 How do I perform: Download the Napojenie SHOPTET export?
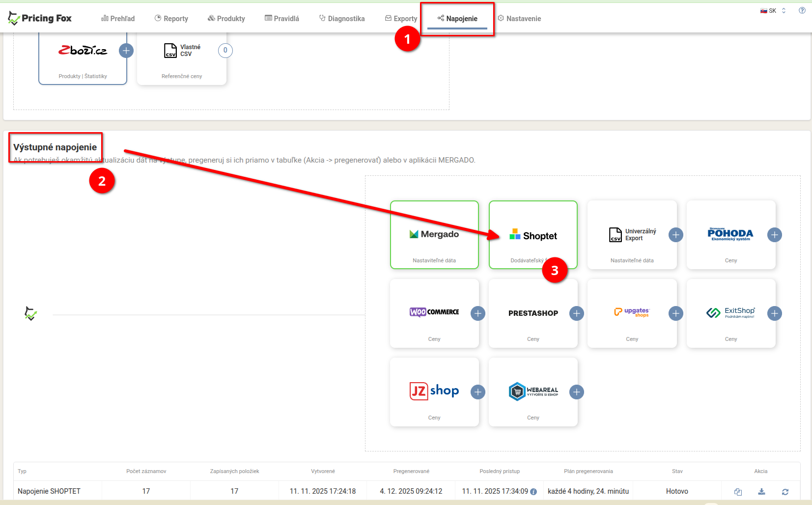pos(761,492)
